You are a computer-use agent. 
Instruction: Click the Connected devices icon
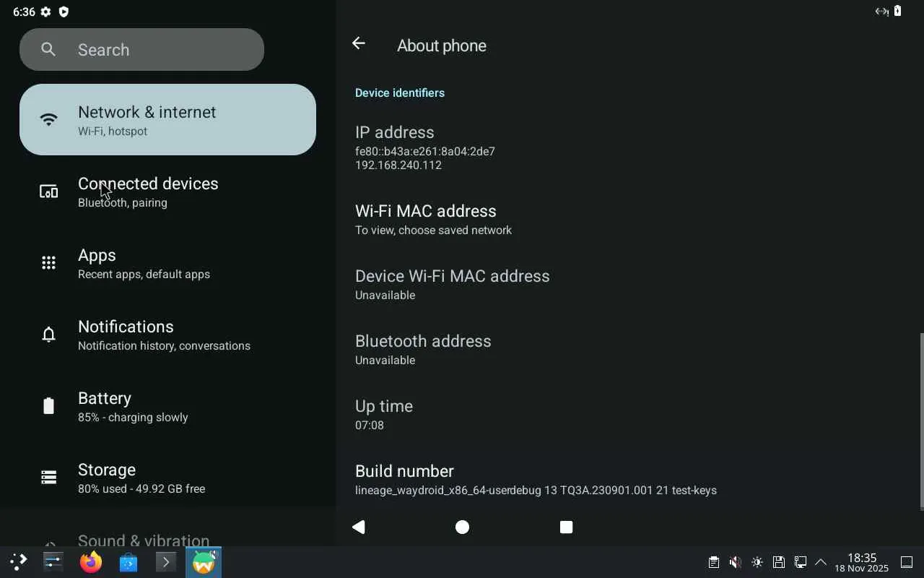[x=48, y=191]
